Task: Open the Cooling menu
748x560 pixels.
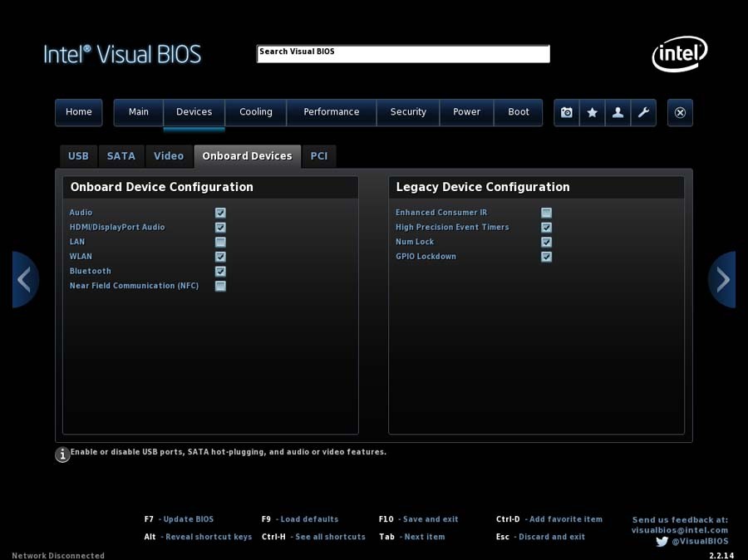Action: click(256, 112)
